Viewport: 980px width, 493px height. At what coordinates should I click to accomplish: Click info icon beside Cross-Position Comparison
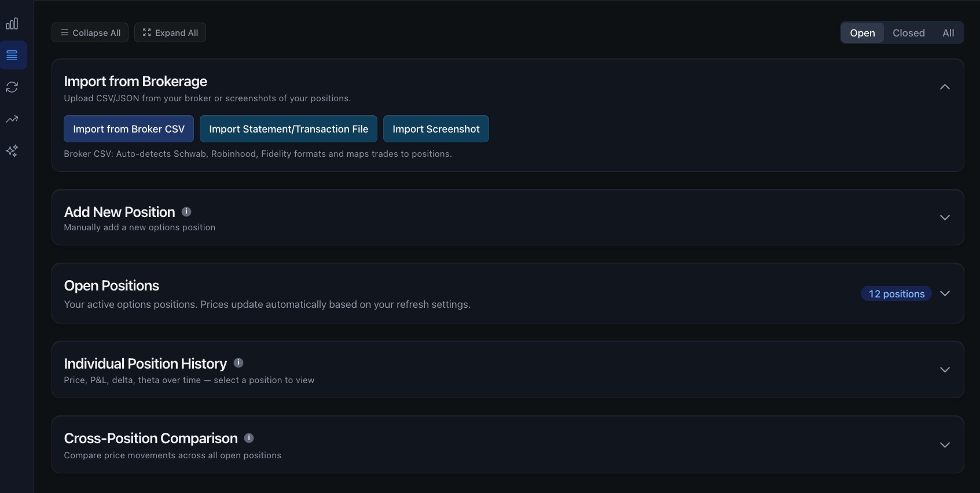(x=249, y=438)
